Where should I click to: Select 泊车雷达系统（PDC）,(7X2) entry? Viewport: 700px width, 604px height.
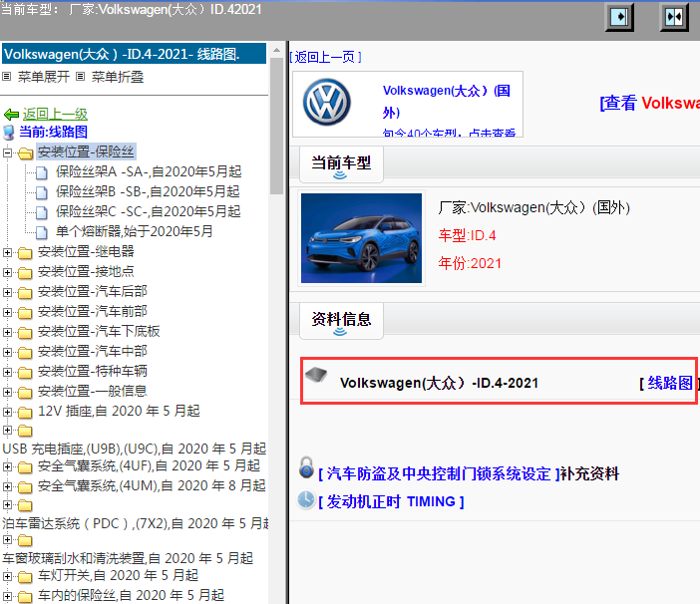(x=135, y=523)
